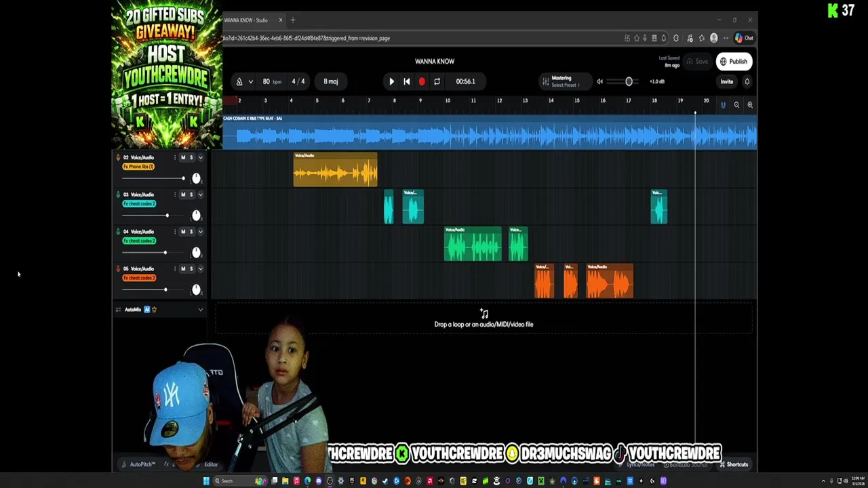The width and height of the screenshot is (868, 488).
Task: Hit the red Record button
Action: point(422,81)
